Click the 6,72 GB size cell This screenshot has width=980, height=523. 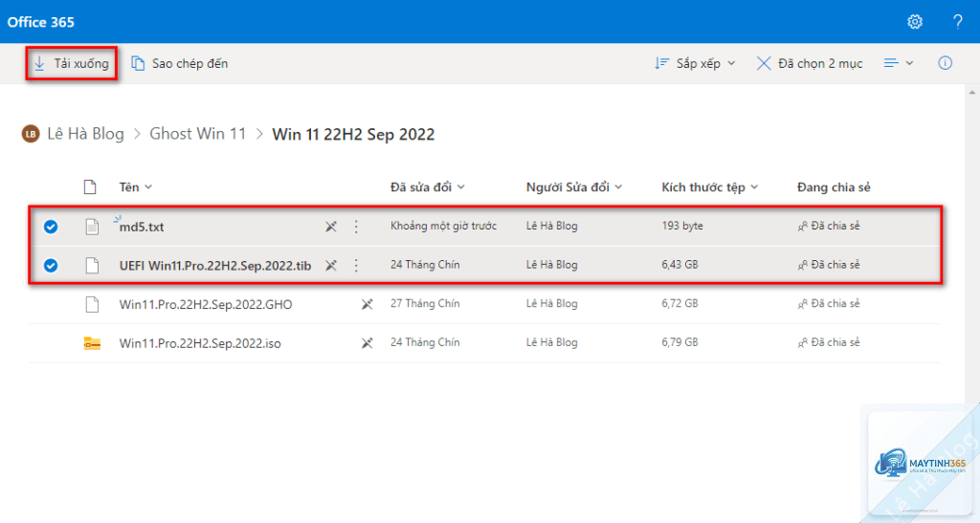coord(680,304)
